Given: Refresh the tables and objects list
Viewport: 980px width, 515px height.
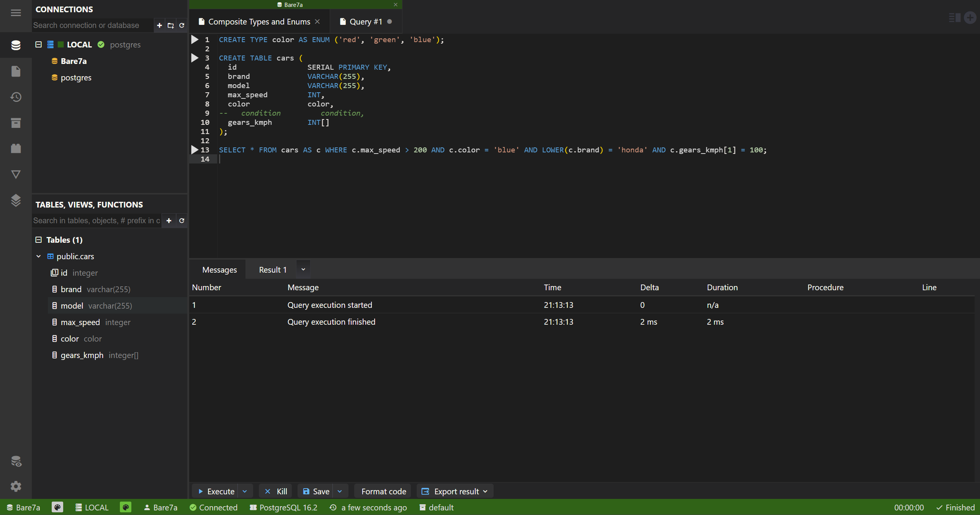Looking at the screenshot, I should [182, 221].
